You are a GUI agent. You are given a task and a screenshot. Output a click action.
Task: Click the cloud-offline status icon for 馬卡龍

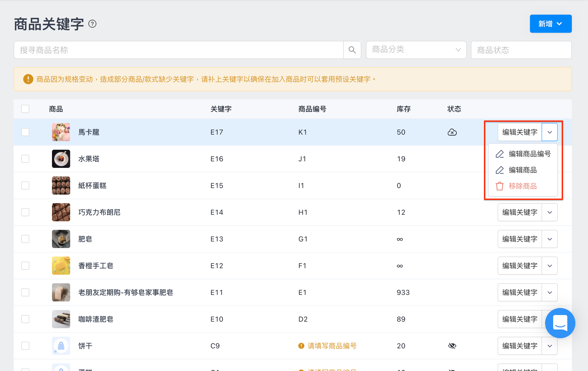point(452,132)
